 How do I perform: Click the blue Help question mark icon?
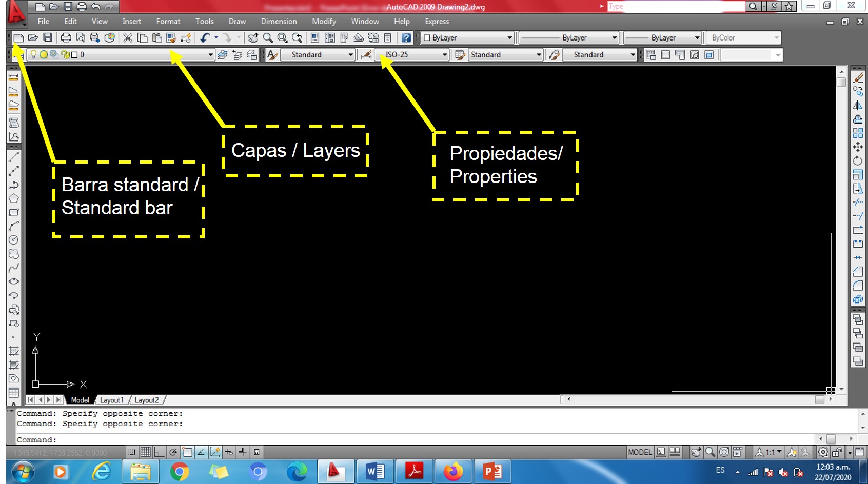pyautogui.click(x=406, y=38)
